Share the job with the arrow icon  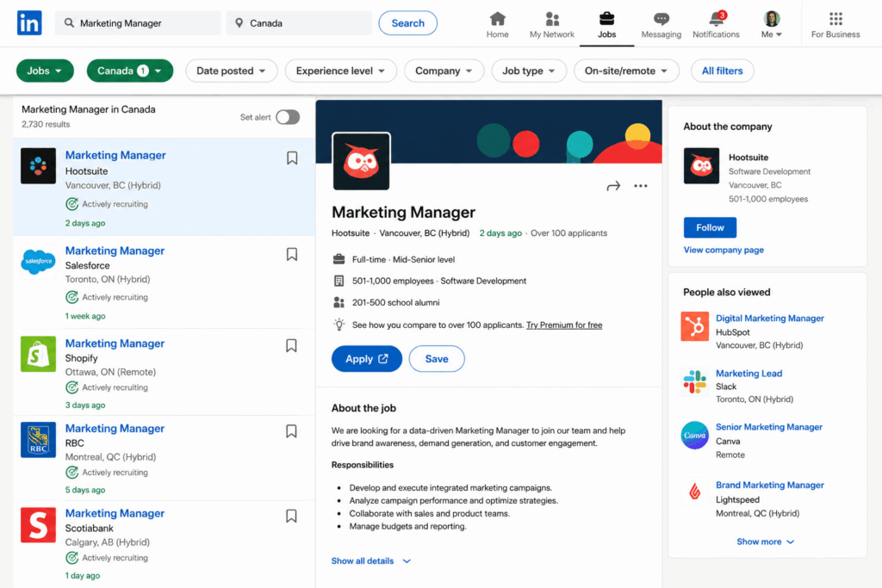tap(613, 186)
